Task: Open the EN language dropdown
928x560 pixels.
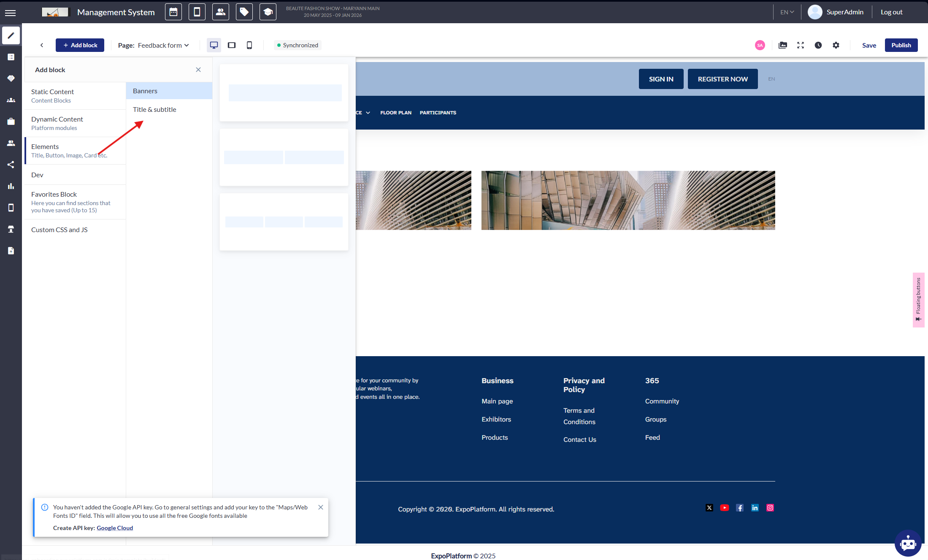Action: click(x=787, y=12)
